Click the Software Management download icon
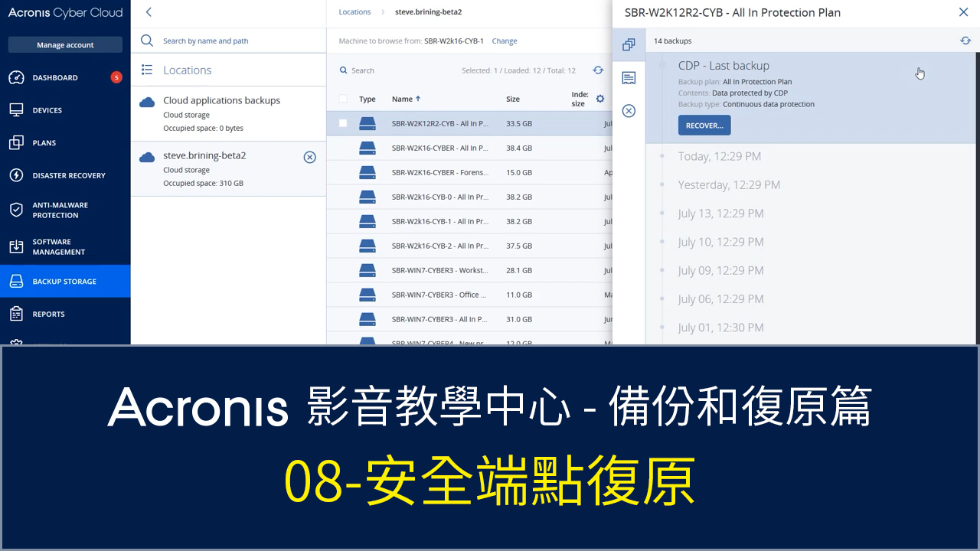Screen dimensions: 980x551 pos(16,246)
